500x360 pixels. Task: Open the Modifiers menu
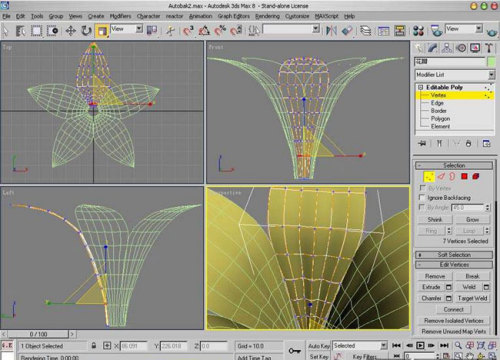(120, 16)
